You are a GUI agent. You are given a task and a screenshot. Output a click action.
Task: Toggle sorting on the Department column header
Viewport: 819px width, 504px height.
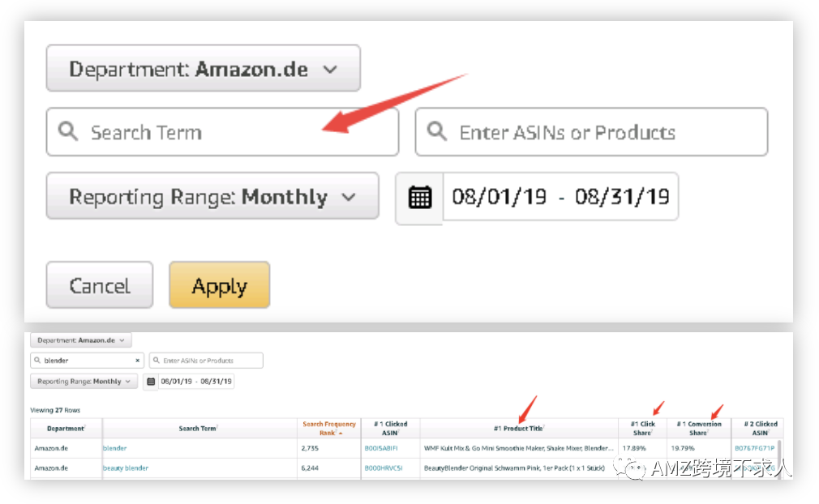point(66,427)
